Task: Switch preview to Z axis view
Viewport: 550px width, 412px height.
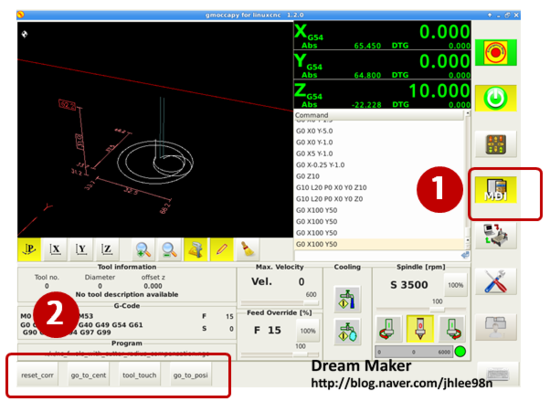Action: coord(107,250)
